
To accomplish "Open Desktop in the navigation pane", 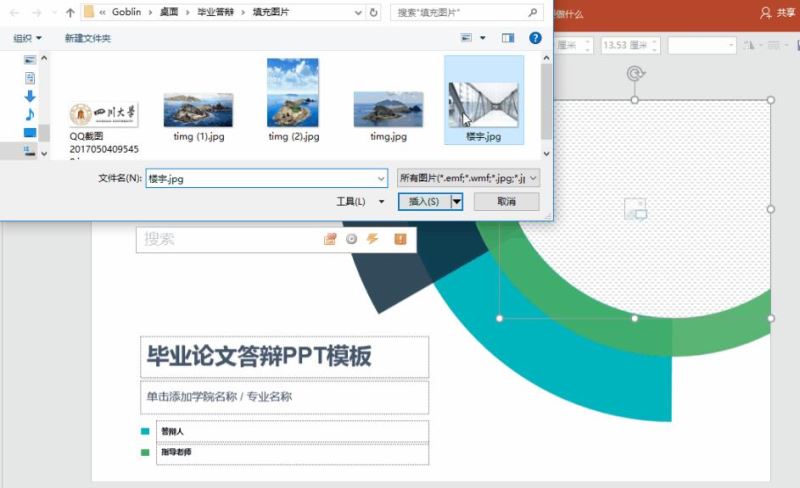I will point(30,133).
